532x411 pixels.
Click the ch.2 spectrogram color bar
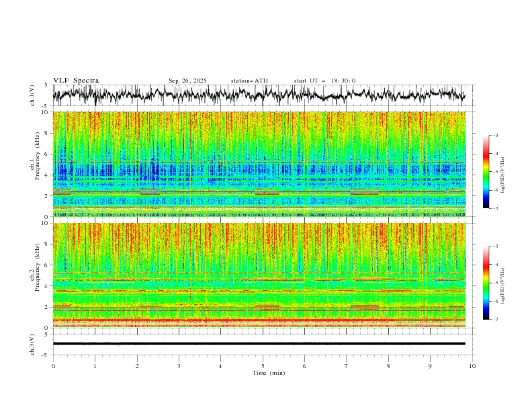click(x=486, y=283)
